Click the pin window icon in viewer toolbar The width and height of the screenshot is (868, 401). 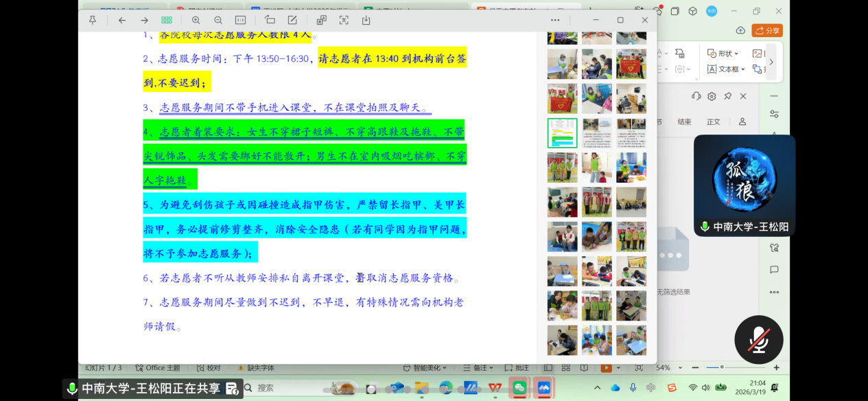(93, 21)
